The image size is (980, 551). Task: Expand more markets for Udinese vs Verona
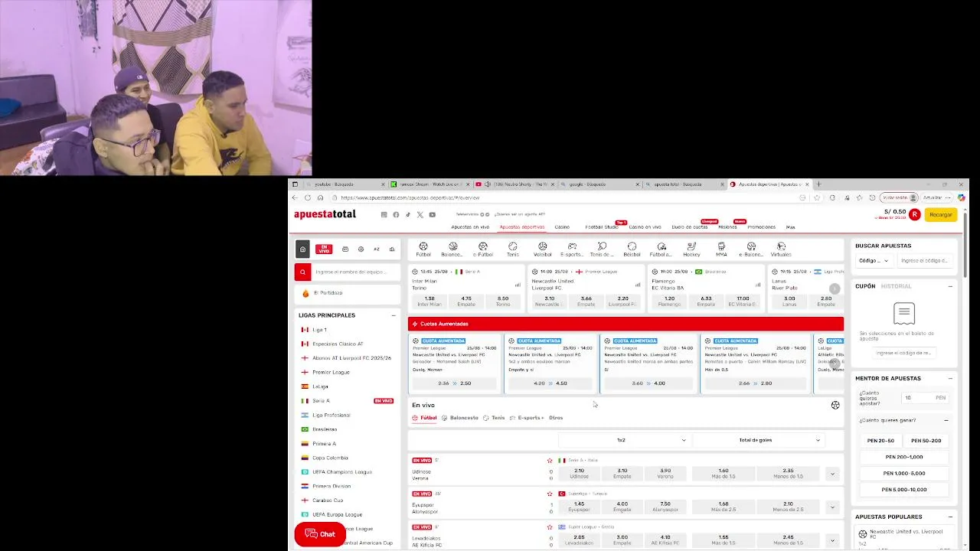pos(832,474)
